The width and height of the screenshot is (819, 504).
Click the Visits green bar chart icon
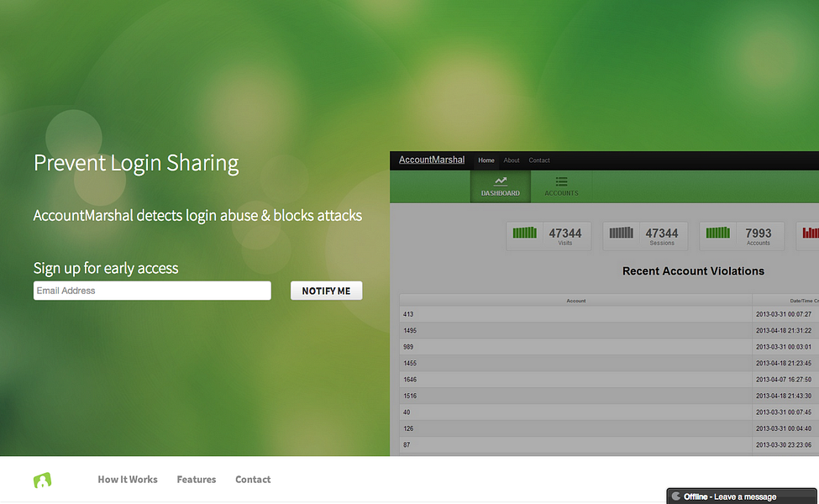tap(524, 233)
